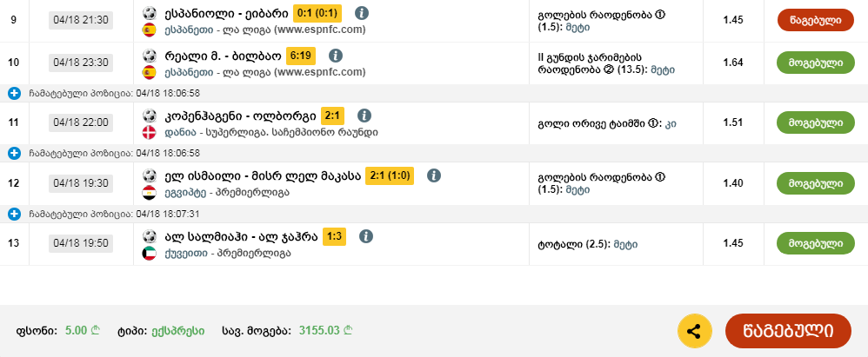Click the Denmark flag icon

click(x=149, y=133)
